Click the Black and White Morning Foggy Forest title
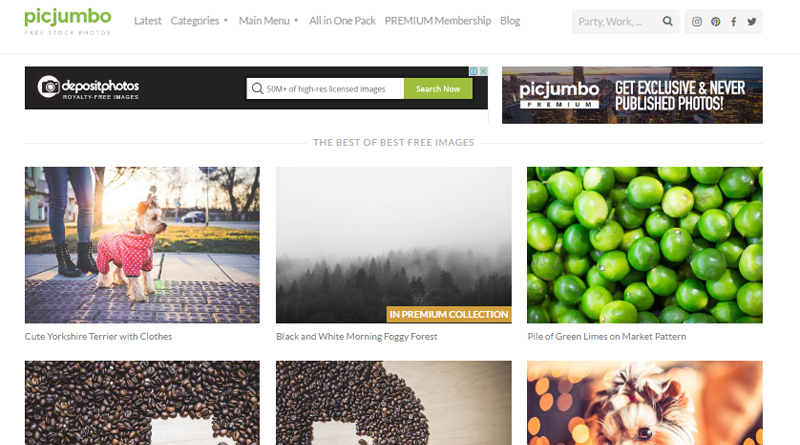 pos(357,337)
